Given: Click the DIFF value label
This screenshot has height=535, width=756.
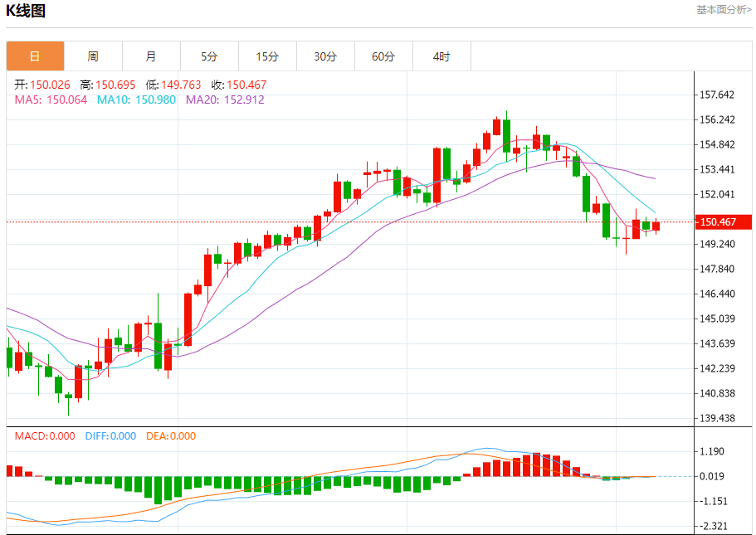Looking at the screenshot, I should click(x=110, y=435).
